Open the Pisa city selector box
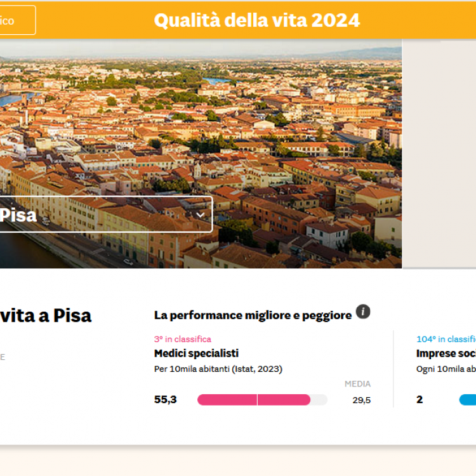The width and height of the screenshot is (476, 476). (102, 215)
